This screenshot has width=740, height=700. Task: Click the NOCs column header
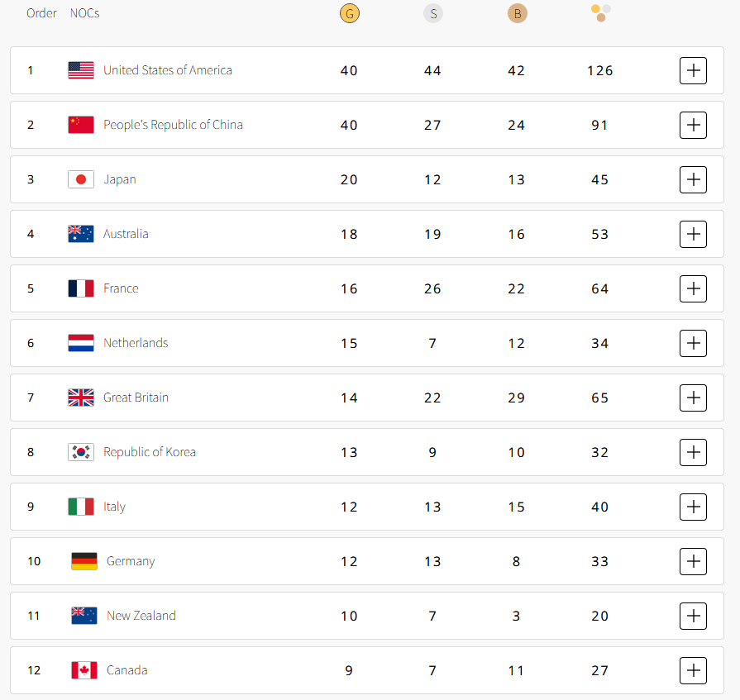85,13
